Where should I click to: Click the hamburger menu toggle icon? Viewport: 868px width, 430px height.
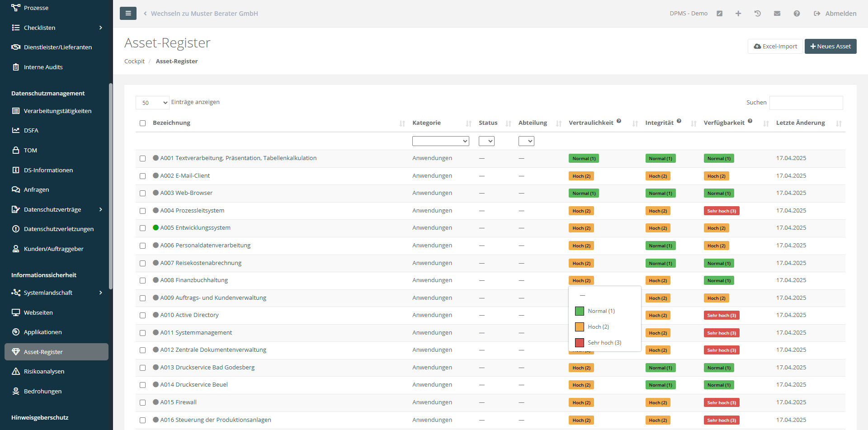tap(128, 14)
